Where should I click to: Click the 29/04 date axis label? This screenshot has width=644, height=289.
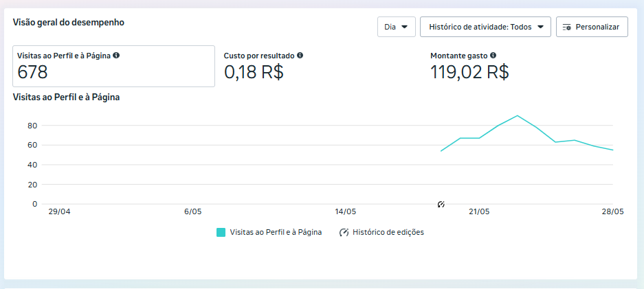[59, 212]
